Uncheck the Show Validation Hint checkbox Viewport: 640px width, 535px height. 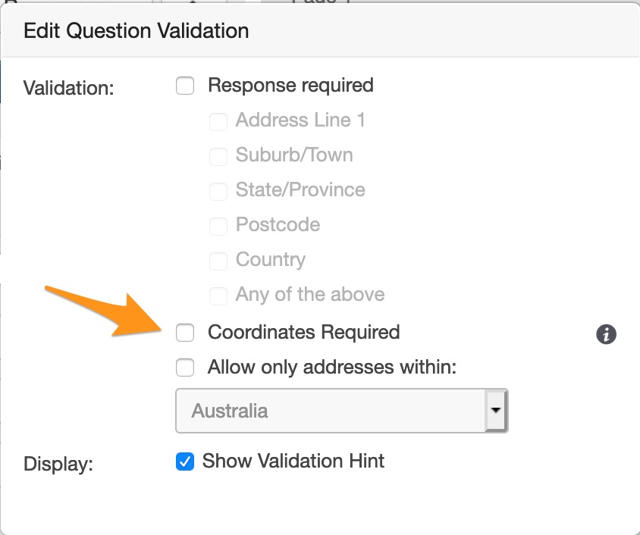point(184,462)
